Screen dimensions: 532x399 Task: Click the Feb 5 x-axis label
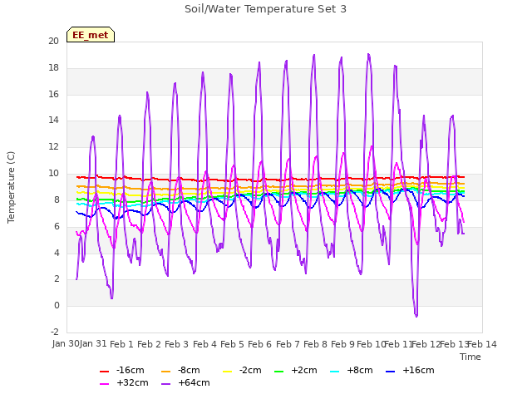232,344
